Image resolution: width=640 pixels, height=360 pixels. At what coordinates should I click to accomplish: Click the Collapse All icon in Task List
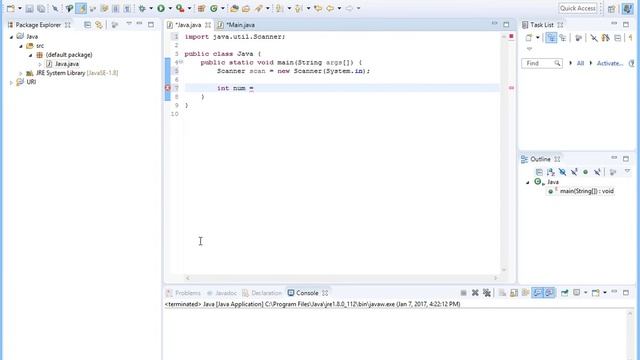coord(618,38)
